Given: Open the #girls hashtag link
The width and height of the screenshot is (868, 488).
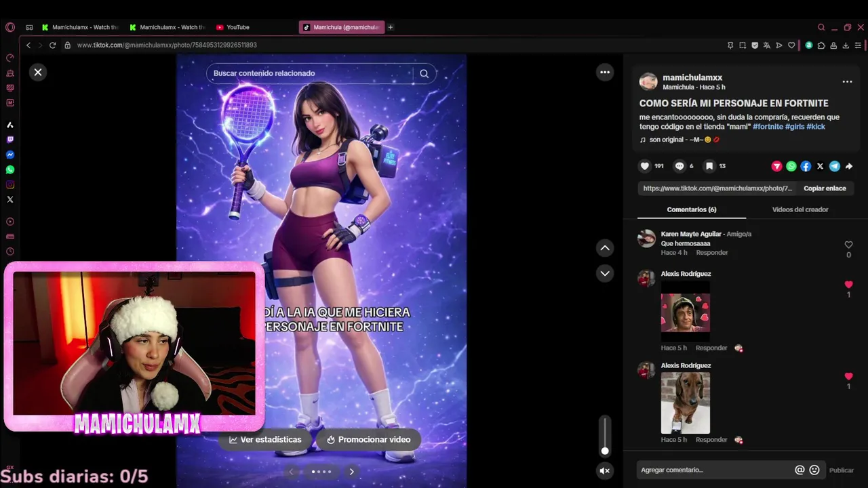Looking at the screenshot, I should 795,127.
